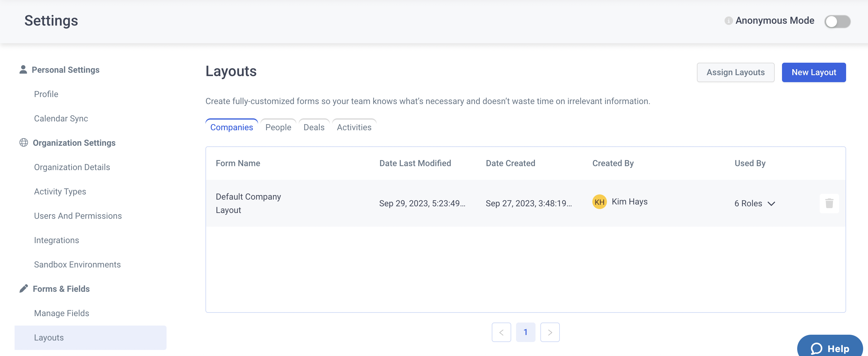Click the Sep 27, 2023 created date
The width and height of the screenshot is (868, 356).
pyautogui.click(x=529, y=203)
